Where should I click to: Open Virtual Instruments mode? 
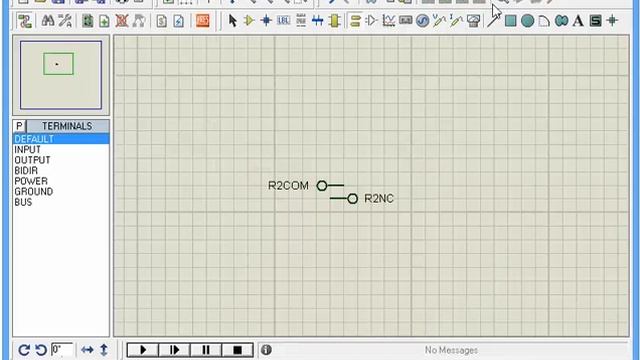point(473,20)
